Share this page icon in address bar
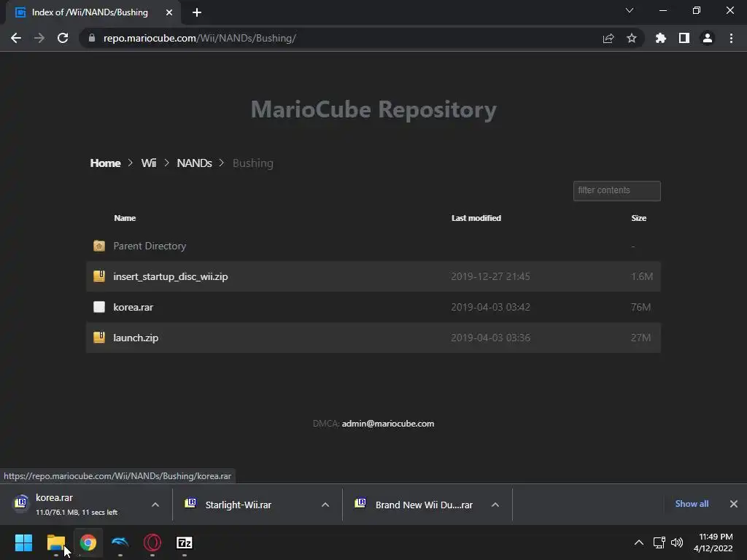The image size is (747, 560). [x=608, y=38]
